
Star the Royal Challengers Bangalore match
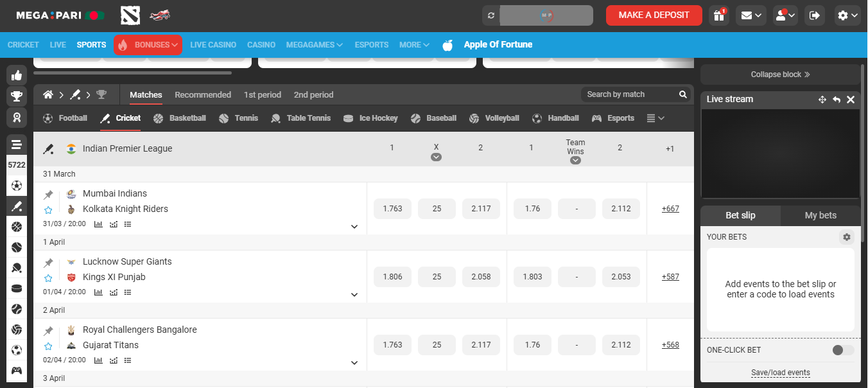click(x=48, y=346)
